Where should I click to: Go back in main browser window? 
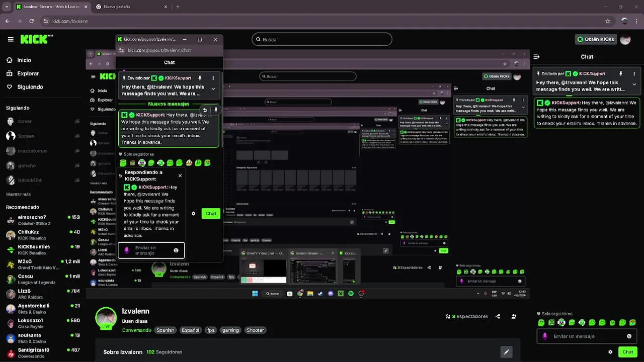coord(7,21)
